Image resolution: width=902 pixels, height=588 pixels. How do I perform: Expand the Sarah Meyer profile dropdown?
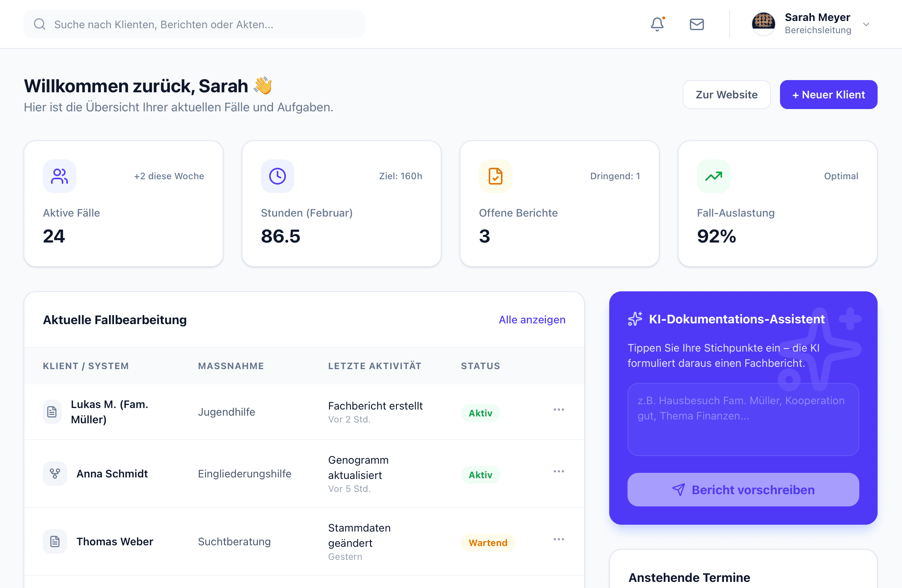(866, 24)
